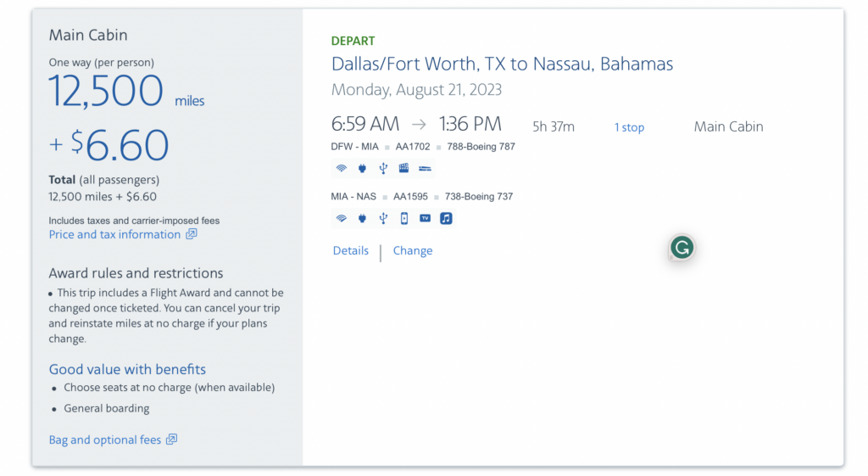This screenshot has width=868, height=476.
Task: Click Includes taxes and carrier-imposed fees text
Action: (134, 221)
